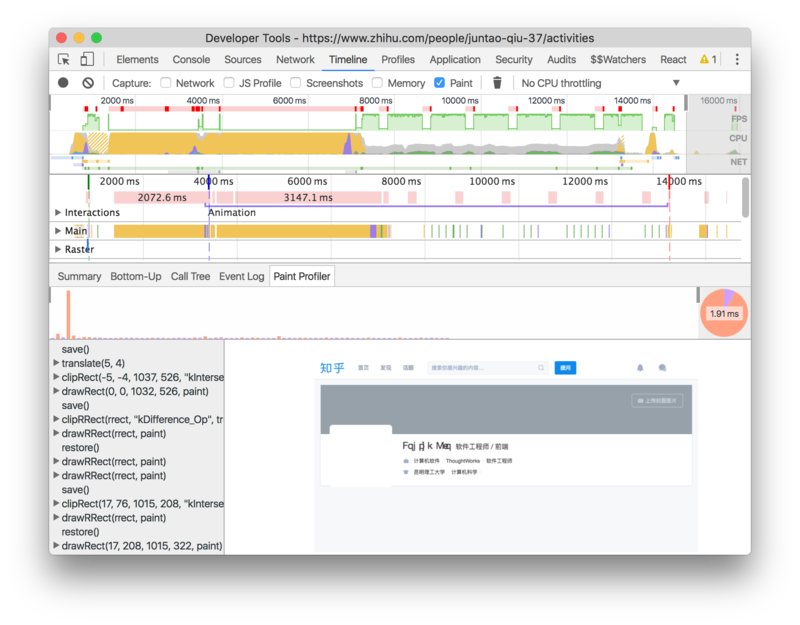Switch to the React tab
The image size is (800, 625).
673,59
